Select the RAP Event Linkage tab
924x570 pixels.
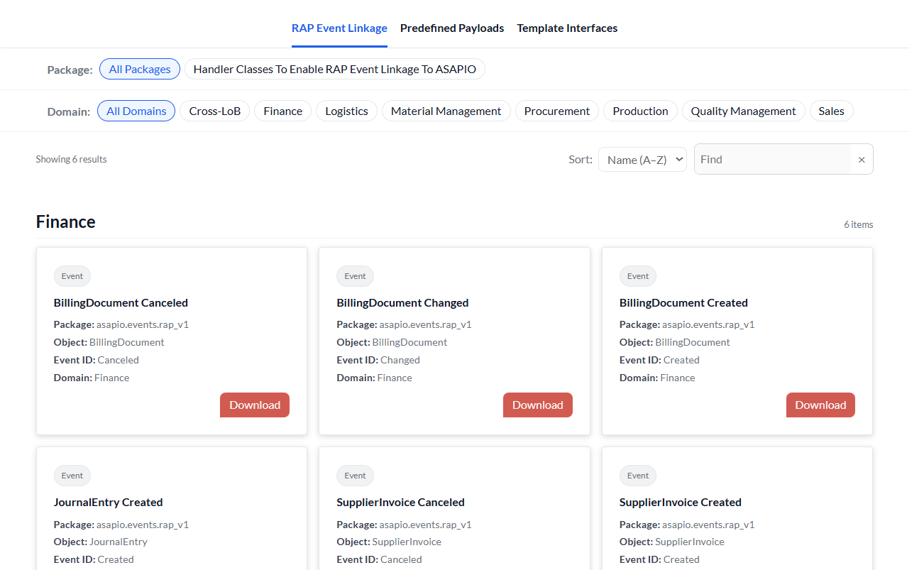339,28
